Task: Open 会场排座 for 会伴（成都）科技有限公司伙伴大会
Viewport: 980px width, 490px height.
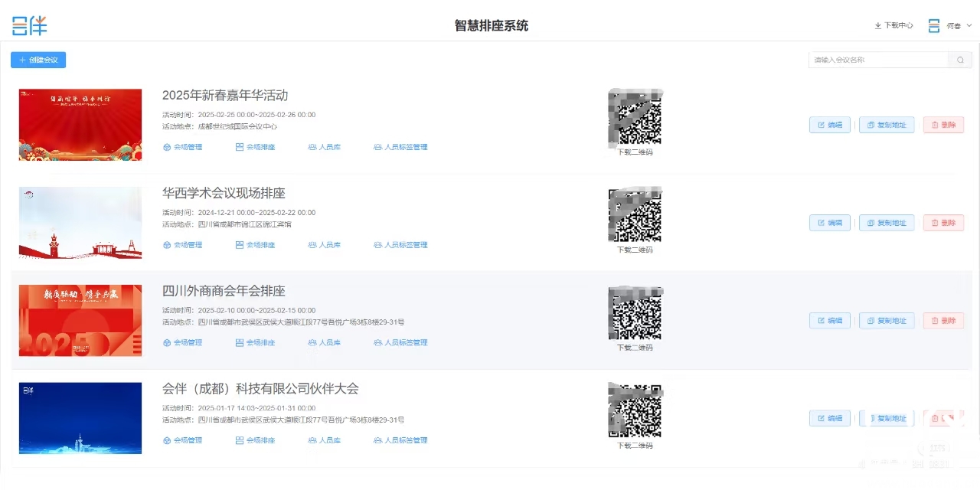Action: (x=255, y=440)
